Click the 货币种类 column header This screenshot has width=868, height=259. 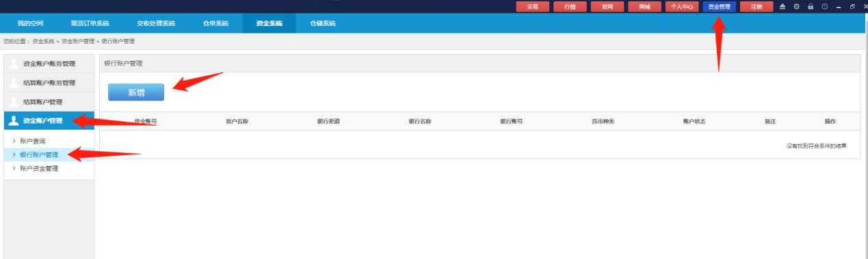(603, 122)
